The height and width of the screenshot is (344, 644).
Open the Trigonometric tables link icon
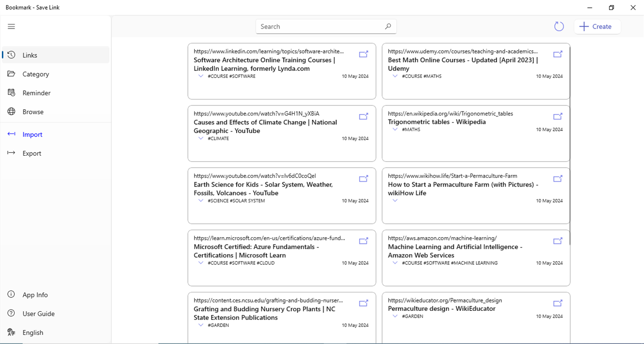pos(557,117)
